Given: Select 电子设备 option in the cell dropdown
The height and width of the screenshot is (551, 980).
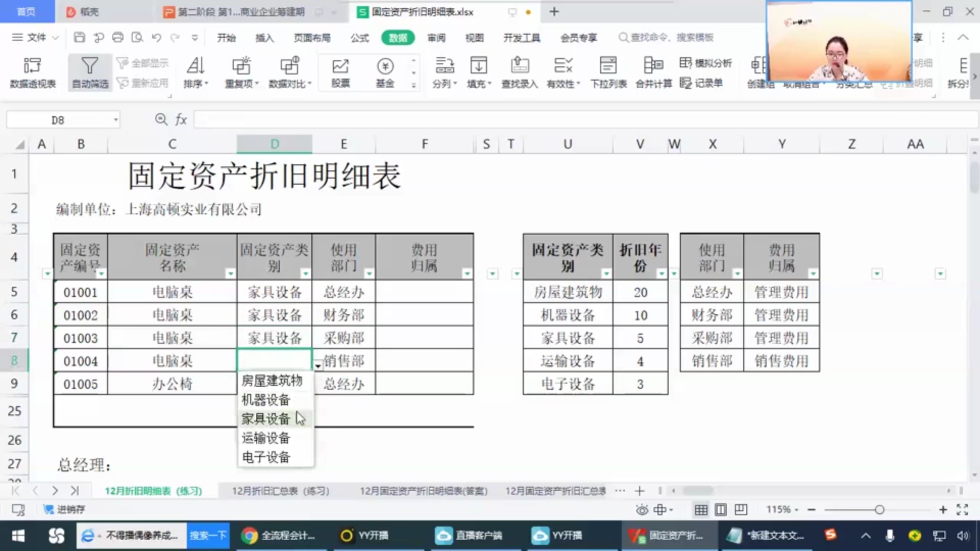Looking at the screenshot, I should (x=266, y=457).
